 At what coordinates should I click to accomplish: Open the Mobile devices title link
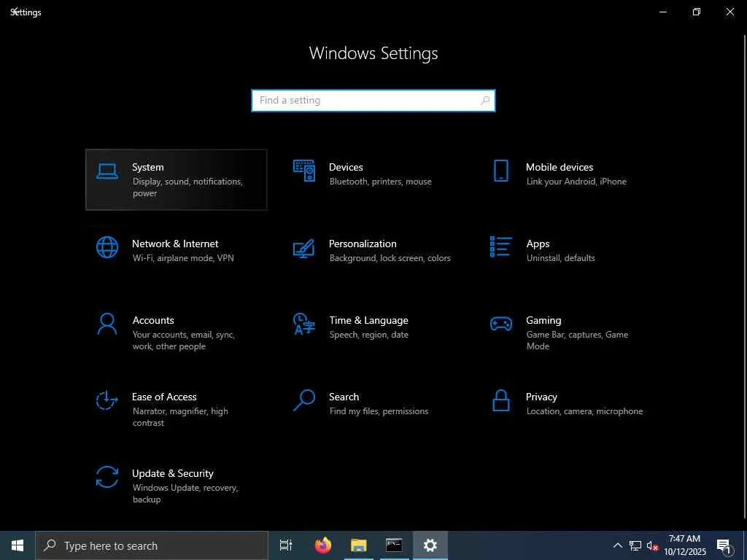click(560, 167)
